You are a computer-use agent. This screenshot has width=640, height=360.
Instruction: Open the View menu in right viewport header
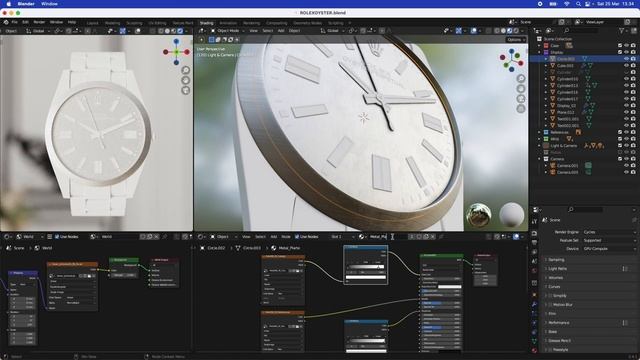point(253,31)
